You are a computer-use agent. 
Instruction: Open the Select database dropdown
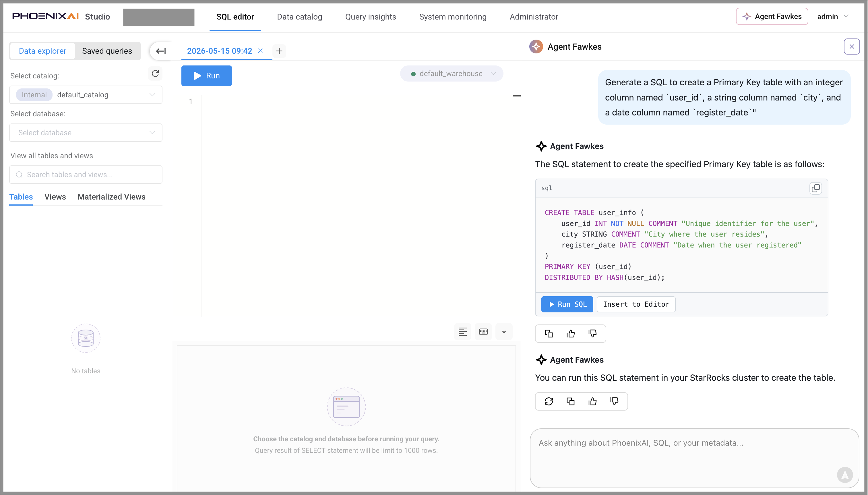[86, 133]
